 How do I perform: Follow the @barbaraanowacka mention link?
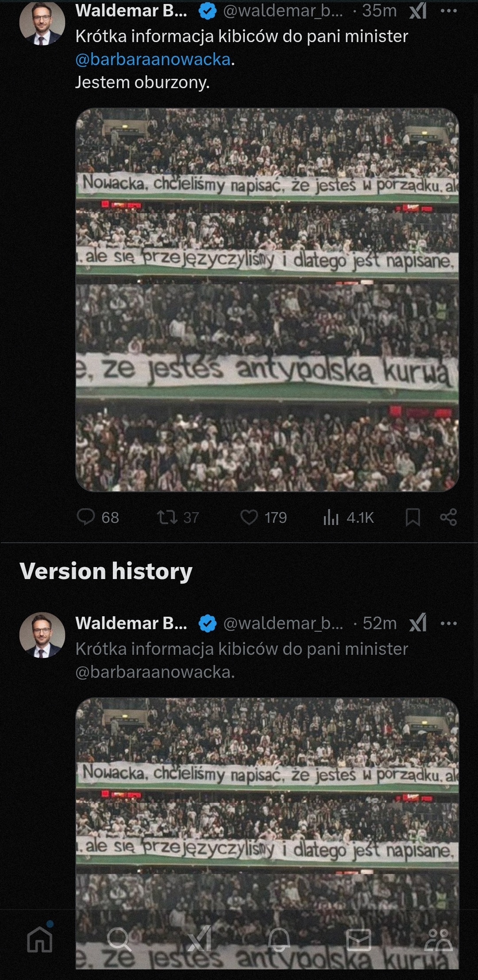[153, 59]
